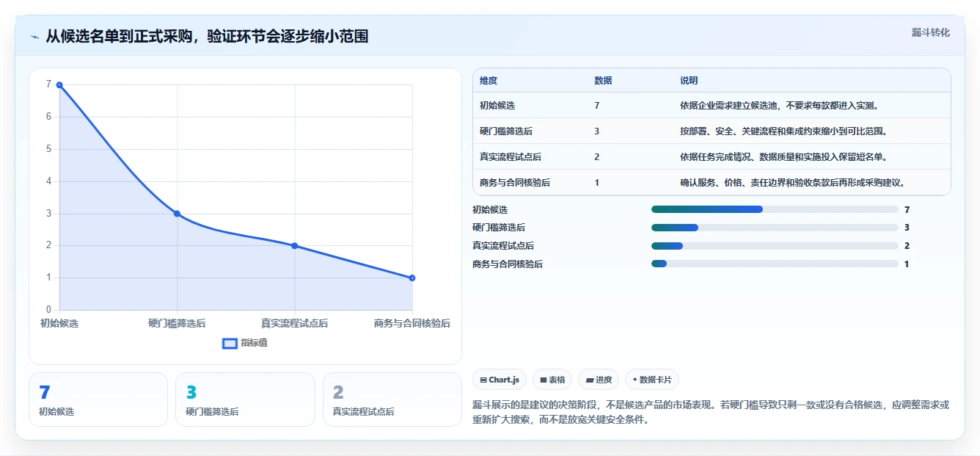980x456 pixels.
Task: Click the icon in the Chart.js tag
Action: 483,380
